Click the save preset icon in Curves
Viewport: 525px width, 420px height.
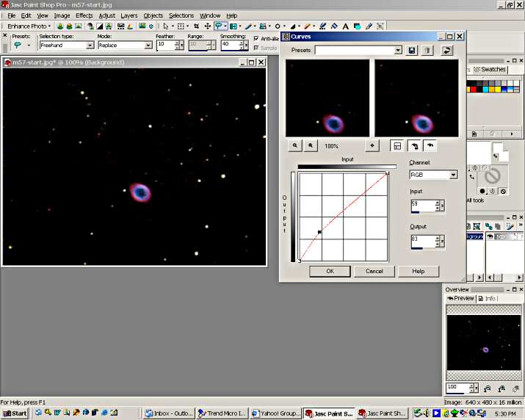412,51
